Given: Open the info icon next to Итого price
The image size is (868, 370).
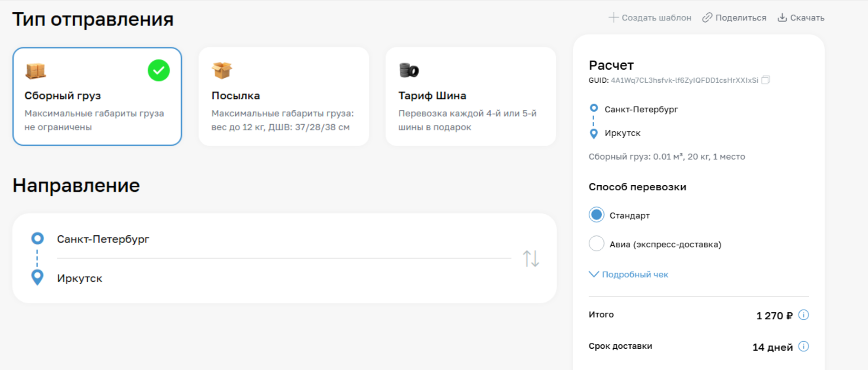Looking at the screenshot, I should pos(803,315).
